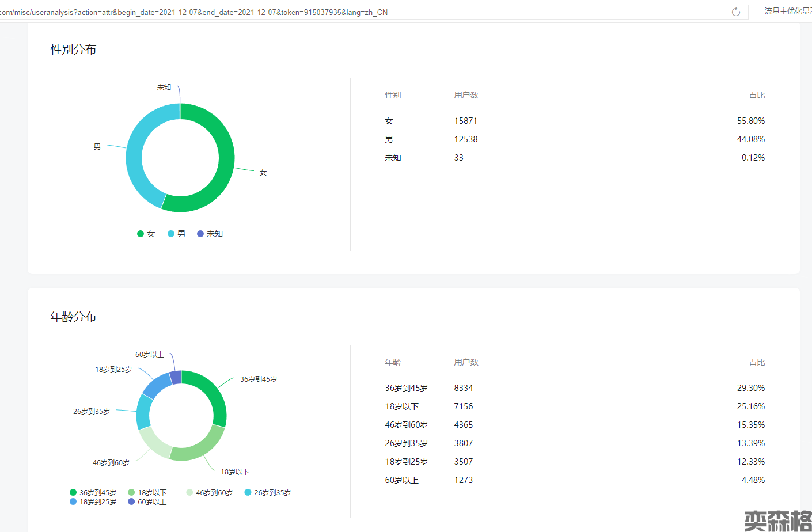Toggle the 26岁到35岁 legend item
This screenshot has width=812, height=532.
[268, 492]
